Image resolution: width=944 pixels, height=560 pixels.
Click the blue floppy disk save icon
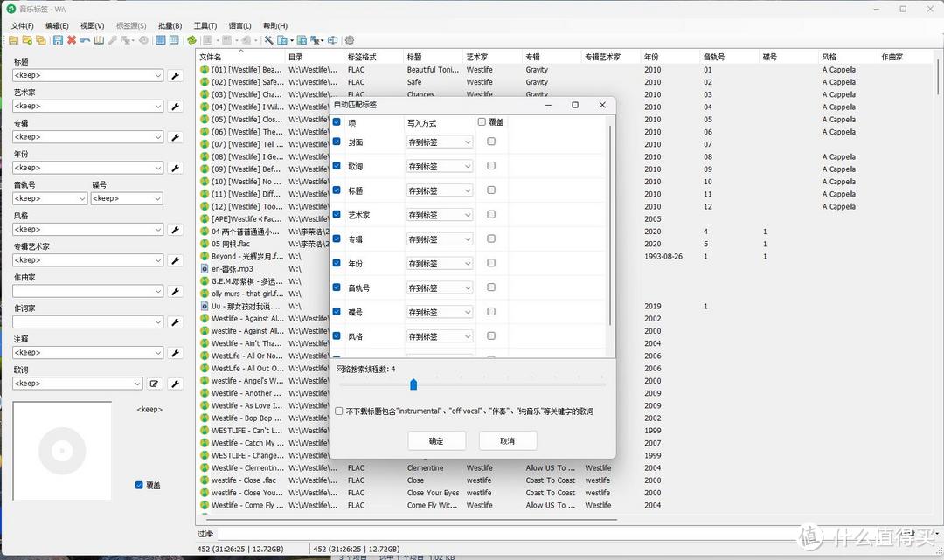[x=58, y=40]
